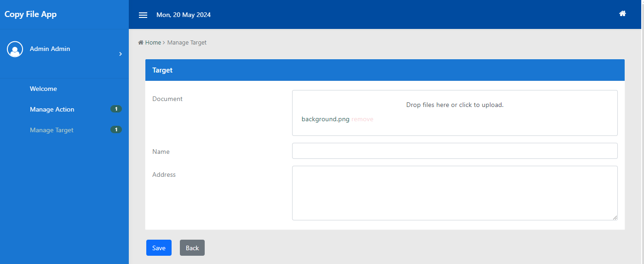The width and height of the screenshot is (644, 264).
Task: Click the Manage Target count badge
Action: tap(116, 130)
